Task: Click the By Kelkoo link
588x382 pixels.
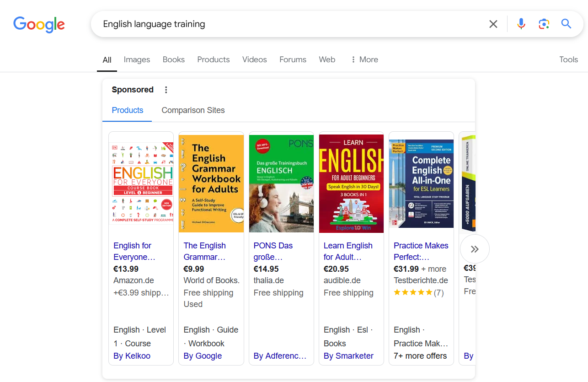Action: [x=132, y=356]
